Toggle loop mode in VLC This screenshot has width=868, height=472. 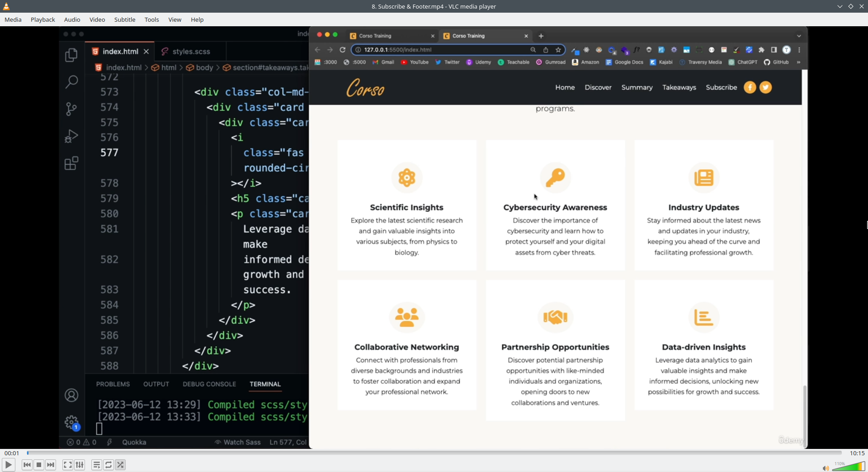(108, 465)
